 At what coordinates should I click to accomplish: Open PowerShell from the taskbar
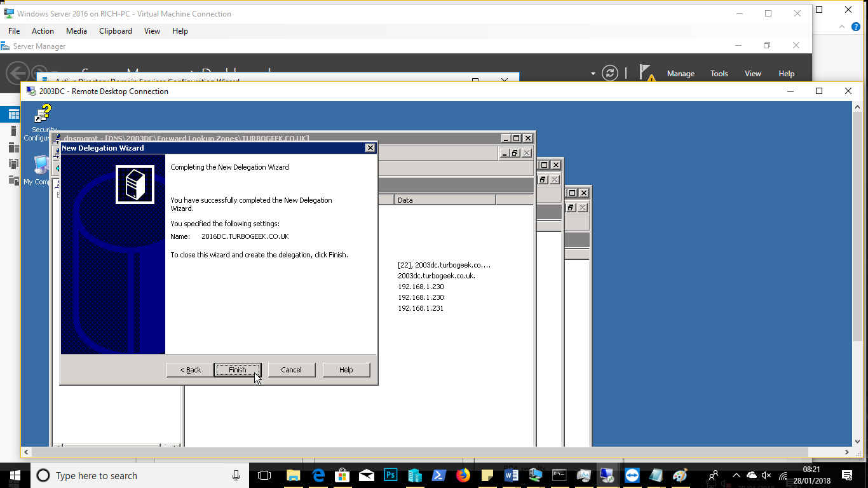[x=439, y=475]
